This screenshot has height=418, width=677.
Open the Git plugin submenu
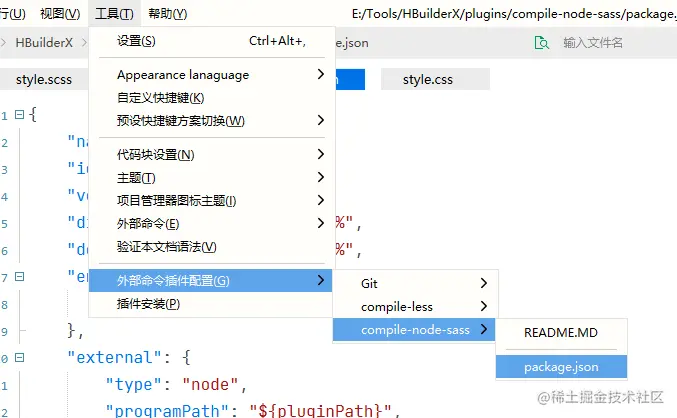(415, 284)
